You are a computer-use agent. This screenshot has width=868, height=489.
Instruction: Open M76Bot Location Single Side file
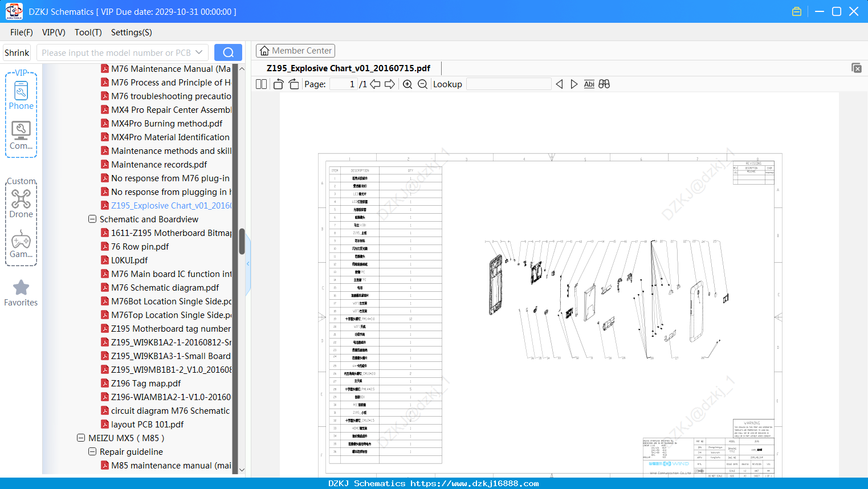click(x=166, y=301)
